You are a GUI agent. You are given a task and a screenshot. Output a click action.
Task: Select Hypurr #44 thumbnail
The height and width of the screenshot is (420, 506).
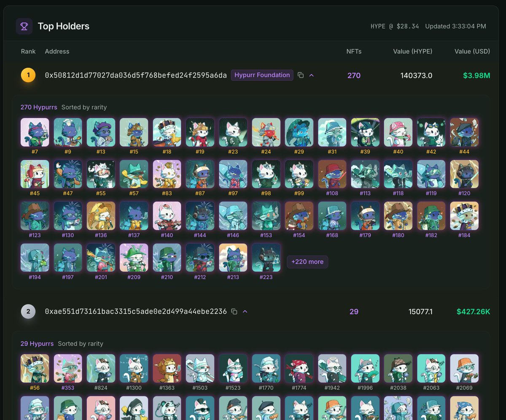pyautogui.click(x=464, y=132)
